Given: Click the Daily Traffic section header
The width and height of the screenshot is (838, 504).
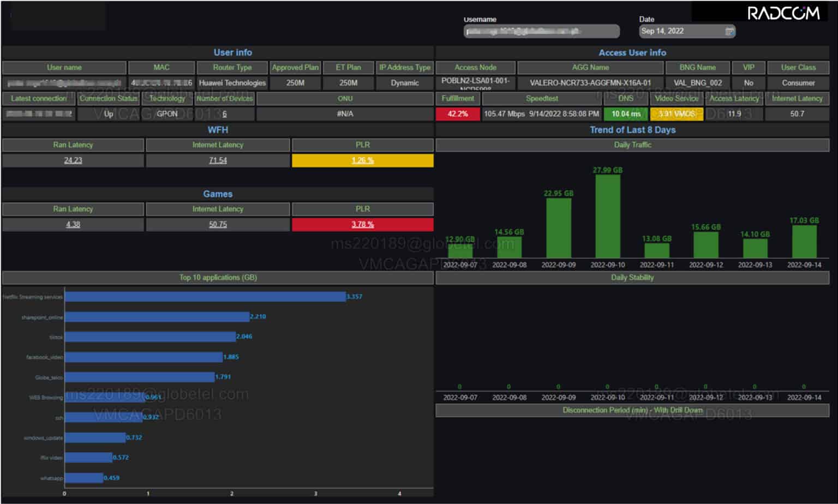Looking at the screenshot, I should 632,145.
